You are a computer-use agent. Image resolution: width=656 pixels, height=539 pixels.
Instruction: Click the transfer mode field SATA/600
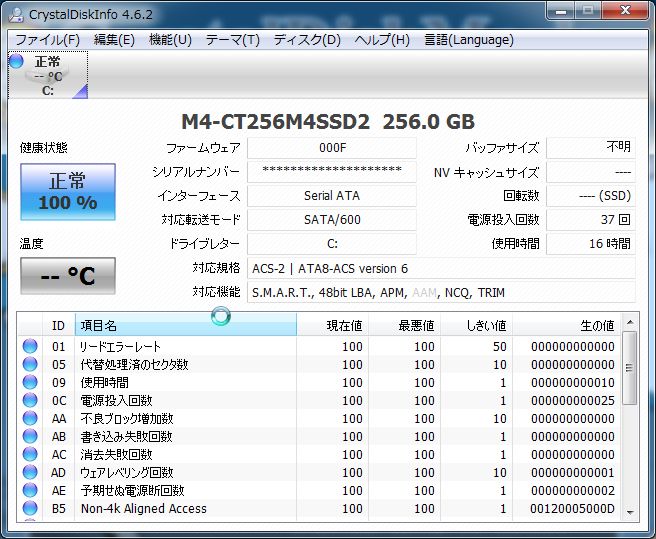click(332, 220)
